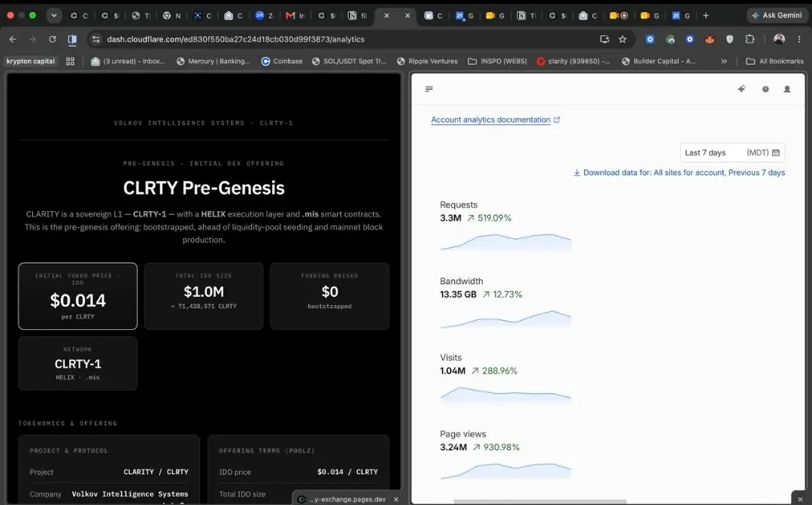The height and width of the screenshot is (505, 812).
Task: Go back to the previous page
Action: (13, 39)
